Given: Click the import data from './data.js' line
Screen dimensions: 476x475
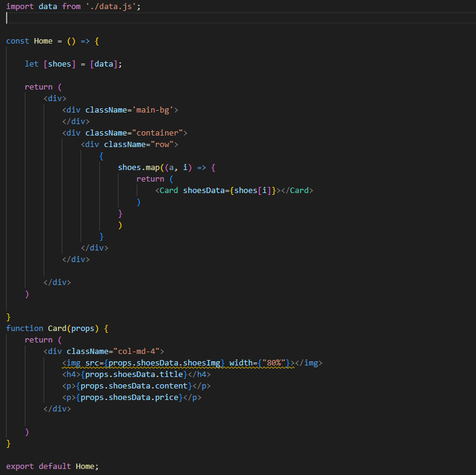Looking at the screenshot, I should click(x=73, y=7).
